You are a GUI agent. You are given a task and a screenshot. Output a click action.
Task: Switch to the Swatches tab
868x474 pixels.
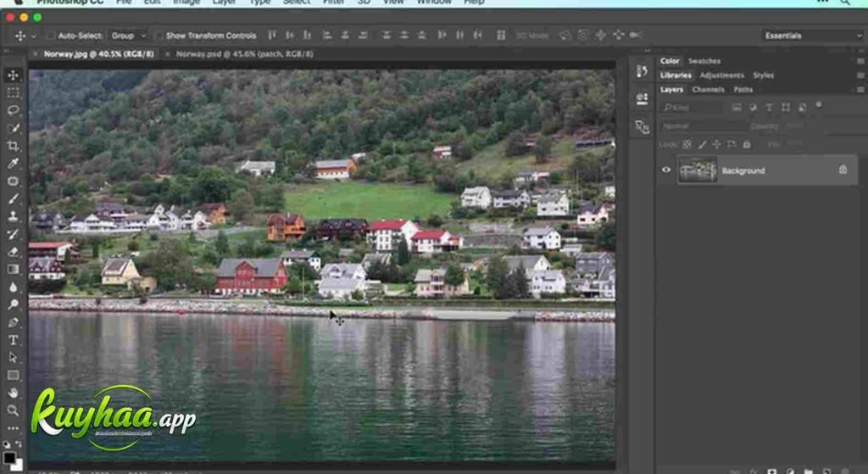pos(704,61)
